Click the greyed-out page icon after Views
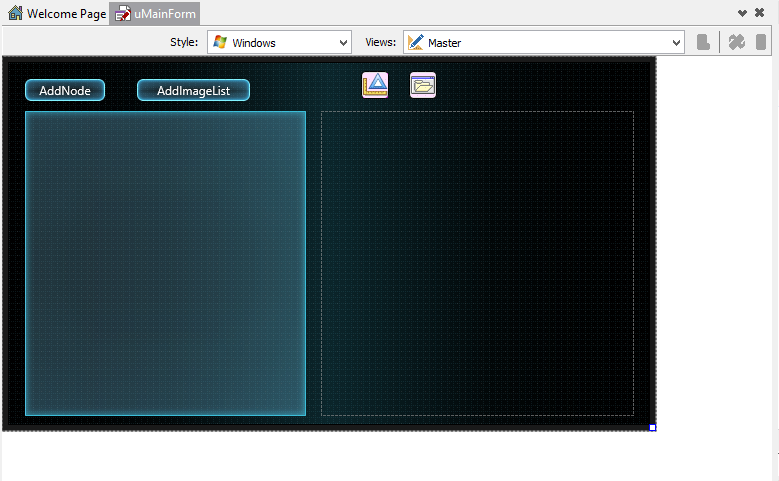 coord(703,42)
